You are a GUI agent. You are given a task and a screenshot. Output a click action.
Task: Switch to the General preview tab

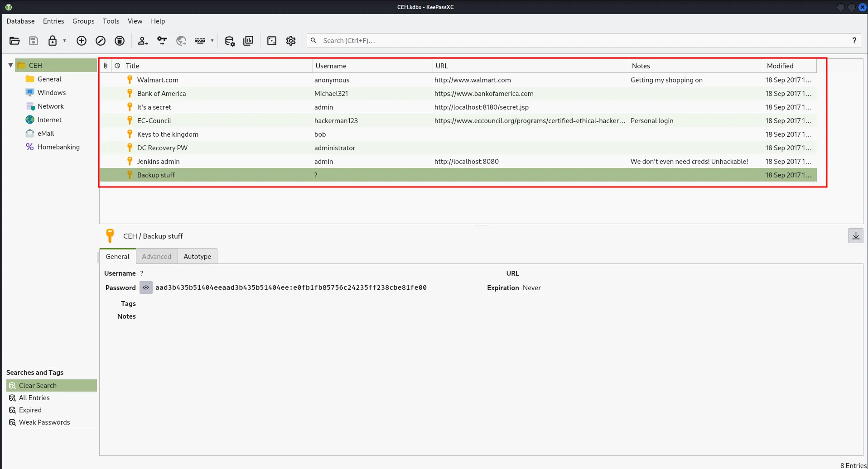click(x=117, y=256)
